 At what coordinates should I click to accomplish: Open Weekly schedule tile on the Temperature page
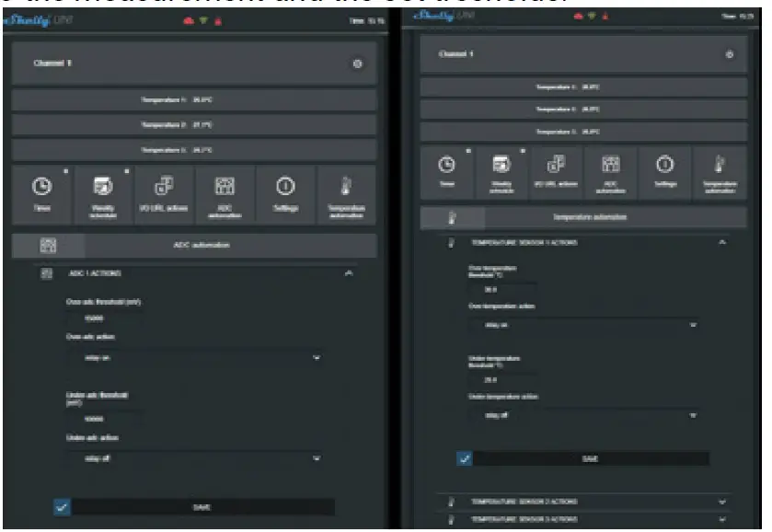pos(501,173)
